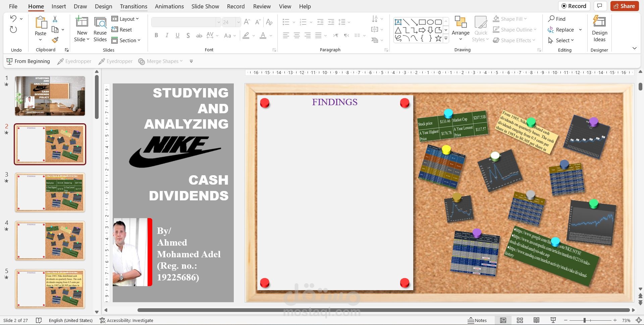This screenshot has width=644, height=325.
Task: Switch to Reading View
Action: click(x=536, y=320)
